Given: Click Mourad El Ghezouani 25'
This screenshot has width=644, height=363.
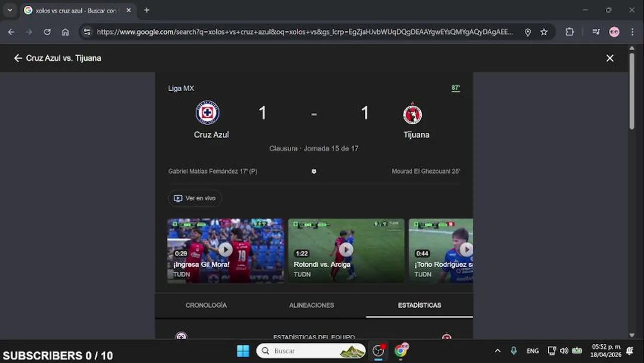Looking at the screenshot, I should 426,171.
